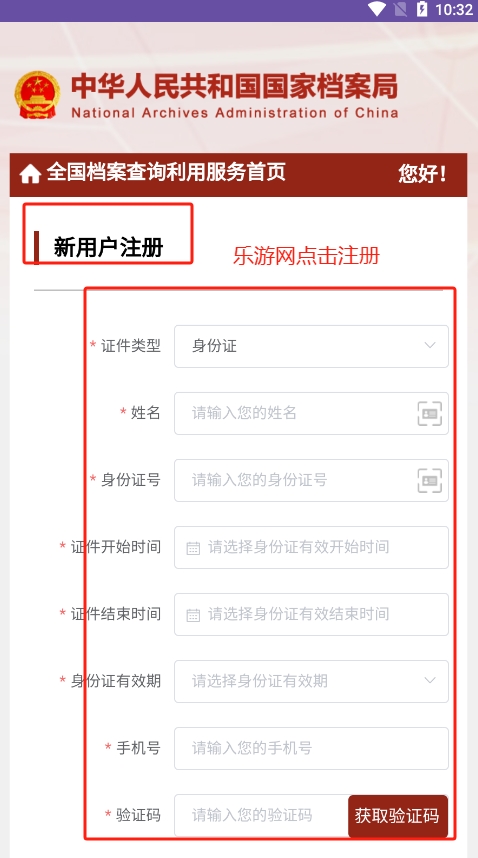Expand the 身份证有效期 dropdown

pos(311,681)
